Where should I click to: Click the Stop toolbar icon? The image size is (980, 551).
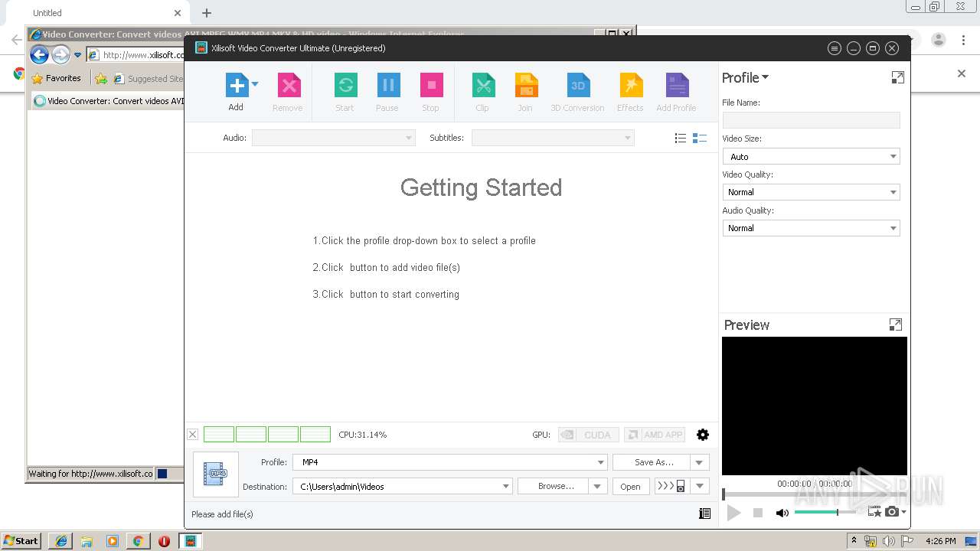click(x=431, y=84)
